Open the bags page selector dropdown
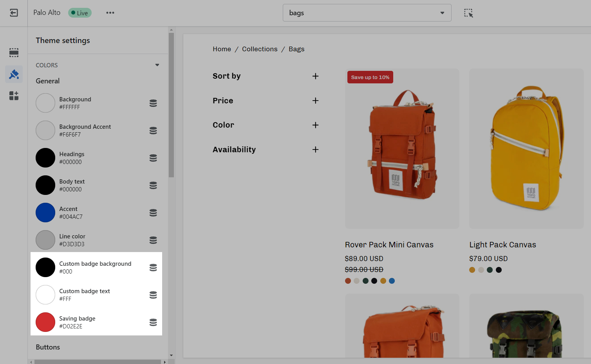The height and width of the screenshot is (364, 591). point(367,13)
